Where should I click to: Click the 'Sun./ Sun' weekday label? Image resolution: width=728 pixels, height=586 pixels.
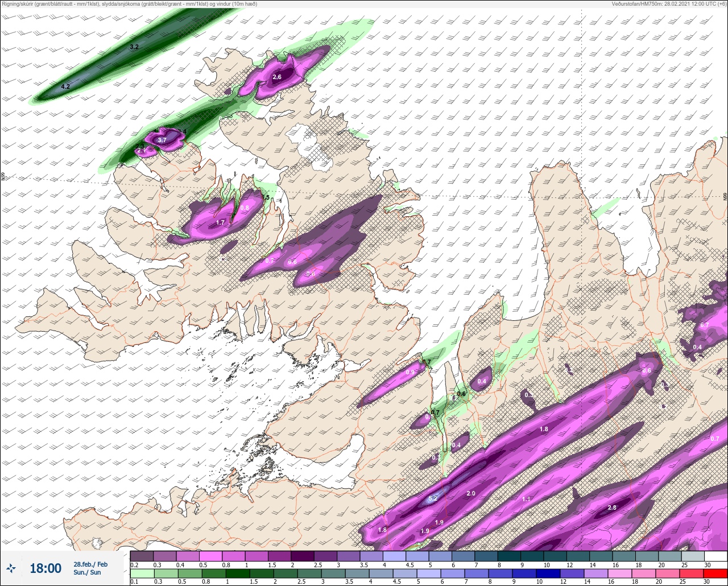pos(87,572)
